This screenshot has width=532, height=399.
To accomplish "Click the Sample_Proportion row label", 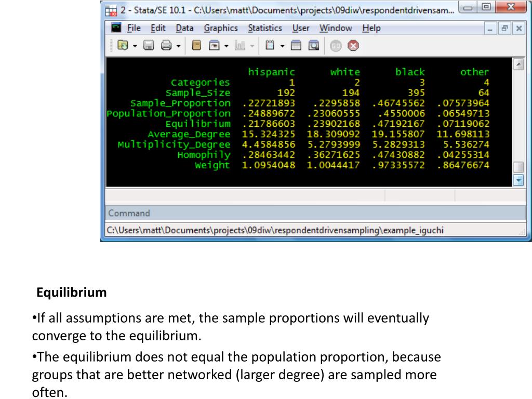I will 180,103.
